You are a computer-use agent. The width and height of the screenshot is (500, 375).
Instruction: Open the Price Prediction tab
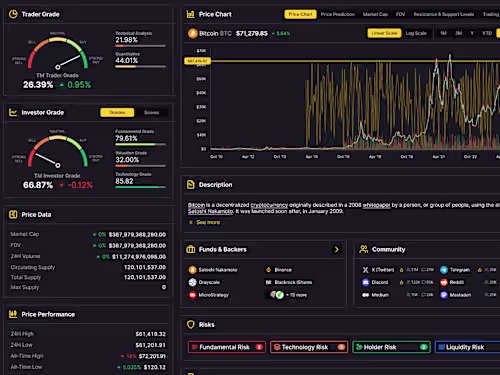(338, 14)
